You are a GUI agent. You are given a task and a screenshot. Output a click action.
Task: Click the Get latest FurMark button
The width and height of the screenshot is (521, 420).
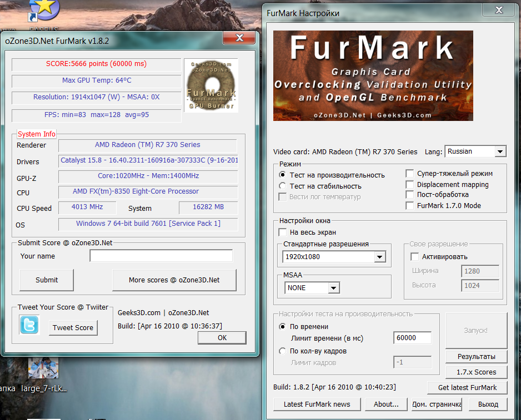coord(468,387)
